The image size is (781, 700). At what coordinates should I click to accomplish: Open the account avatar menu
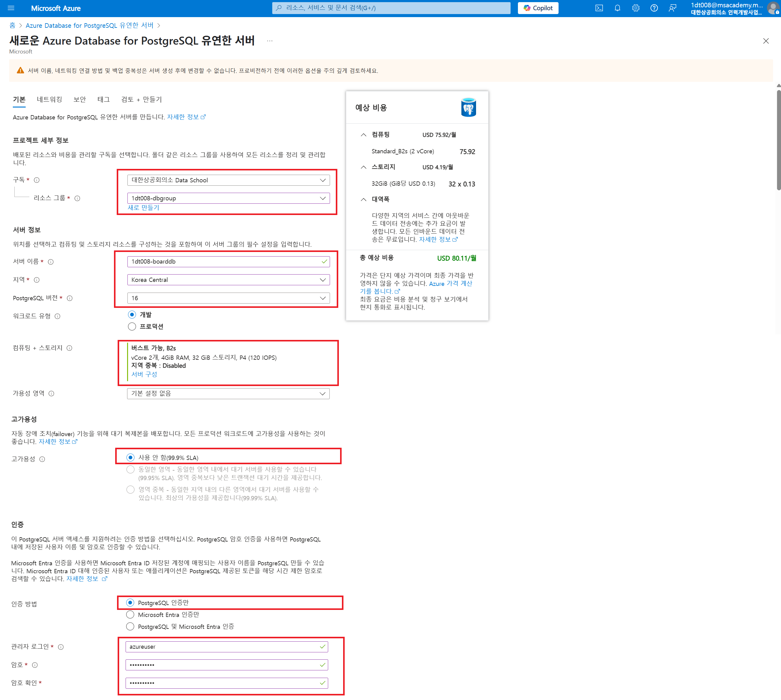pyautogui.click(x=773, y=8)
